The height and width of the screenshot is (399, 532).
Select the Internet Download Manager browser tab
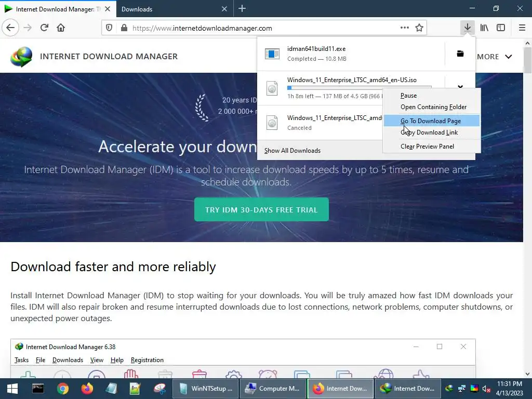tap(58, 9)
